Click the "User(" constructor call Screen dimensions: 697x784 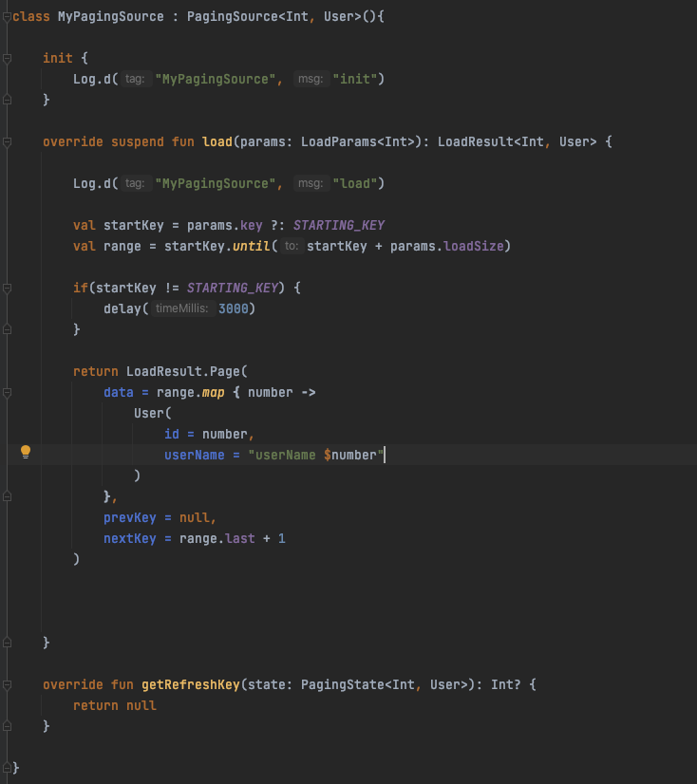153,414
